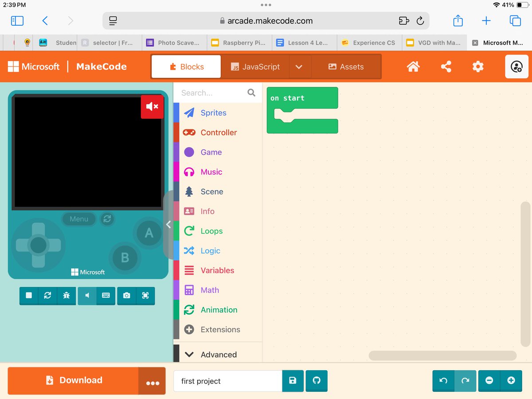The height and width of the screenshot is (399, 532).
Task: Toggle the simulator keyboard controls icon
Action: click(106, 296)
